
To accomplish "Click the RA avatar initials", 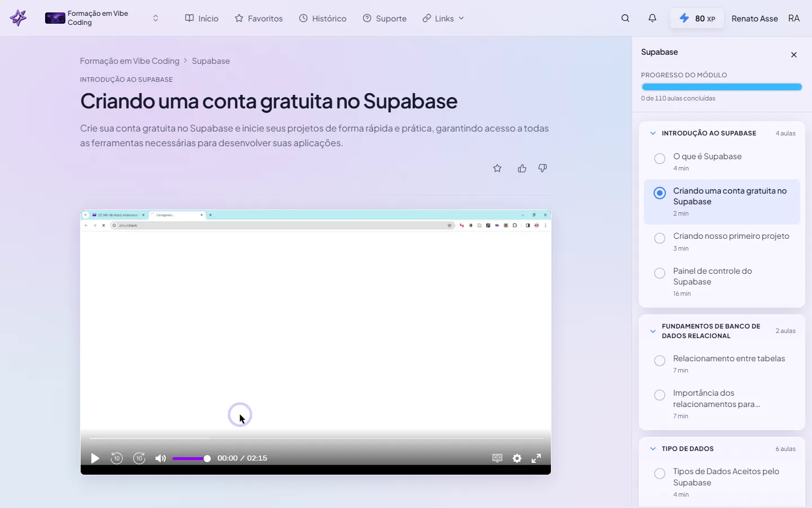I will pyautogui.click(x=794, y=18).
